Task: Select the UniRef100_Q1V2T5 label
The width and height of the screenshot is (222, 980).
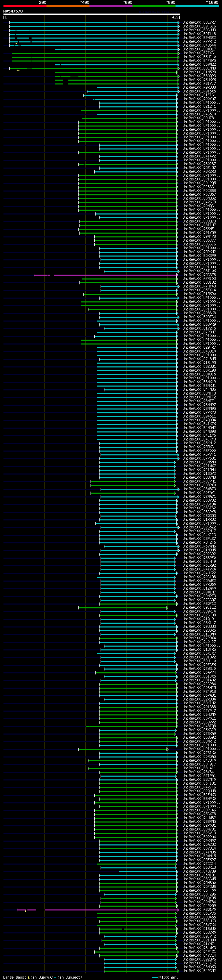Action: pos(199,328)
